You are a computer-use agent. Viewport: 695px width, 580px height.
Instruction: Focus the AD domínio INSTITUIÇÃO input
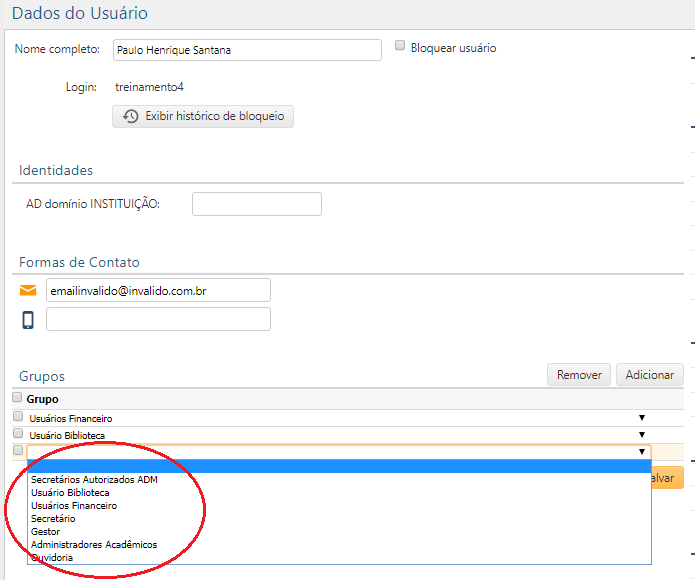(256, 204)
